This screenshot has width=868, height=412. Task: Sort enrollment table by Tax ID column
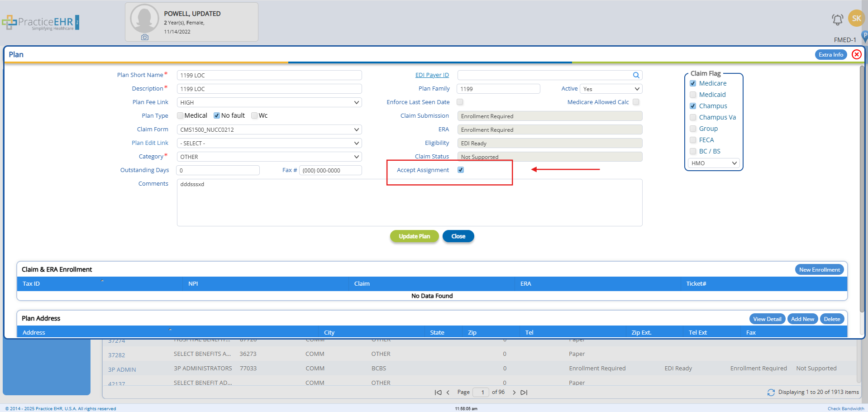31,283
